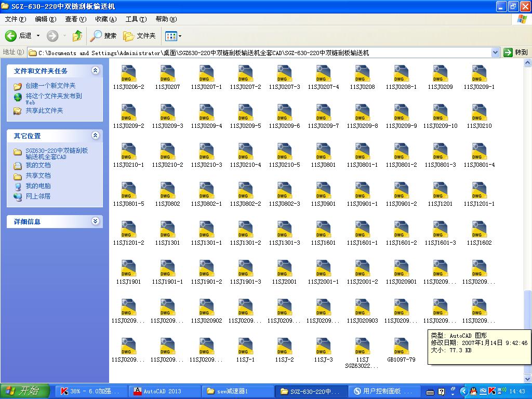Expand the address bar dropdown arrow
The image size is (532, 399).
[x=495, y=52]
